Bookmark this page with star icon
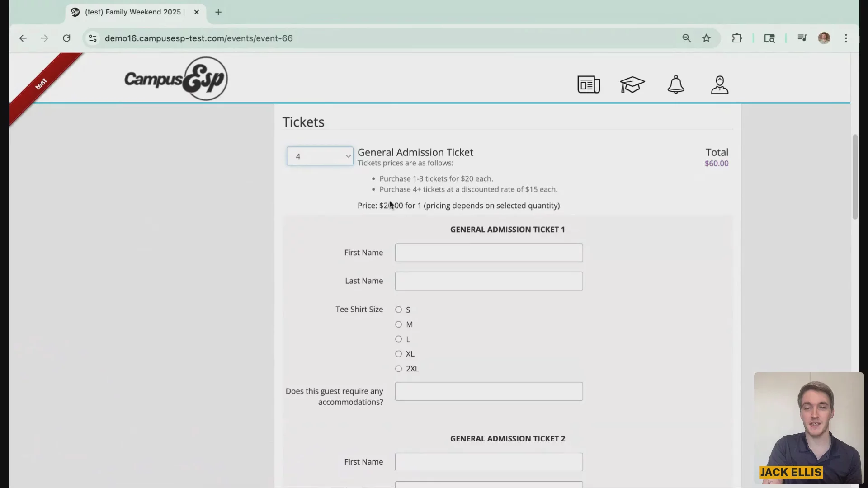This screenshot has height=488, width=868. pos(706,38)
